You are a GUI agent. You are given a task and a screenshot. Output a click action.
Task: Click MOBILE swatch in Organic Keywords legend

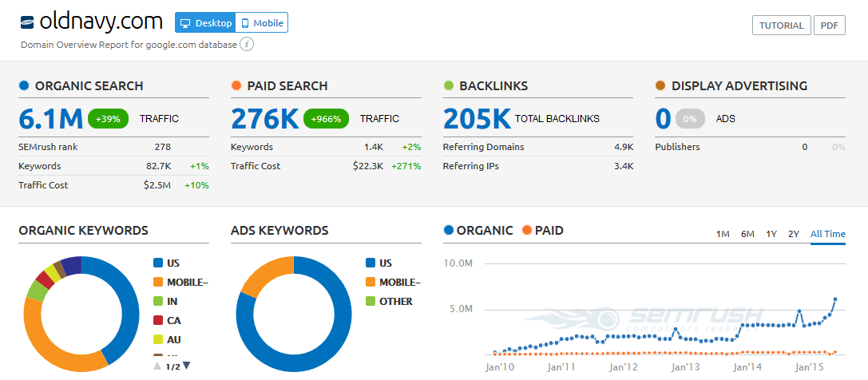(158, 282)
